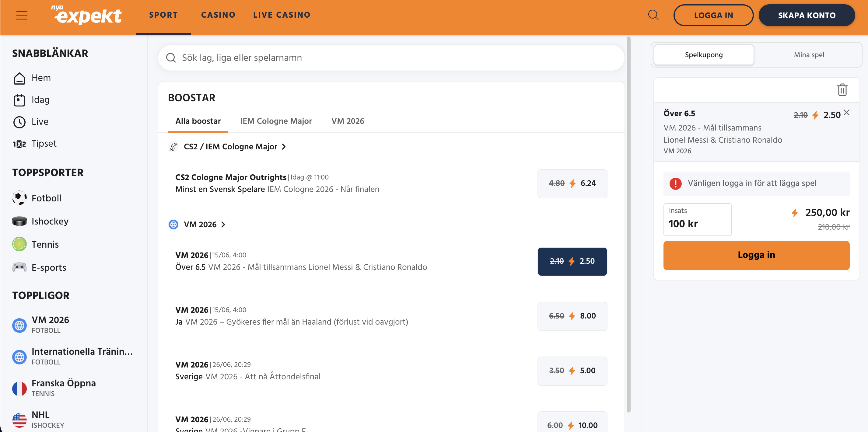Click the Sök lag, liga eller spelarnamn field
Screen dimensions: 868x432
391,57
